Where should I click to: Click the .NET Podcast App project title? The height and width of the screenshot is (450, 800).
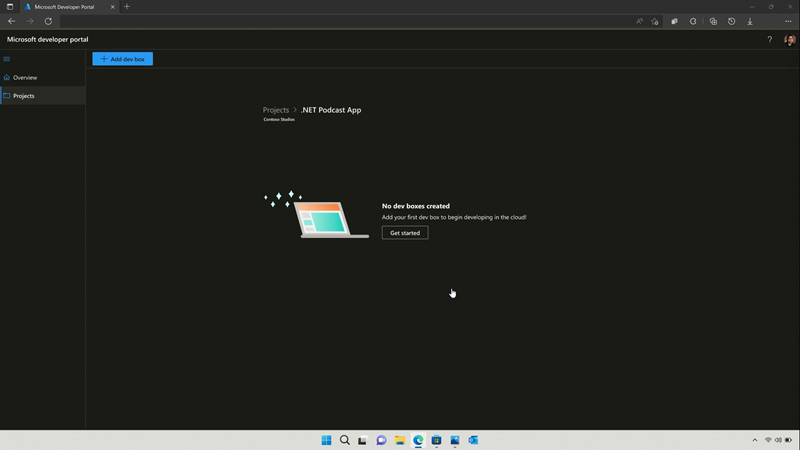click(x=331, y=110)
